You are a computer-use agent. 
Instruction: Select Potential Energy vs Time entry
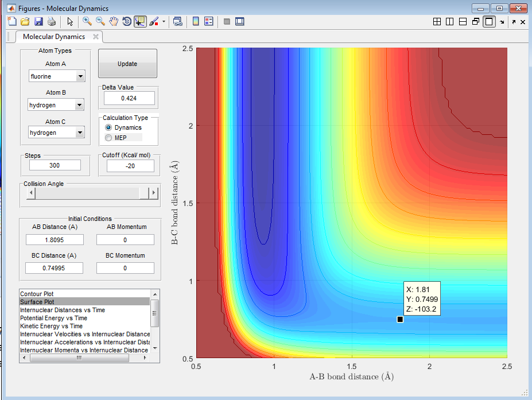(53, 318)
